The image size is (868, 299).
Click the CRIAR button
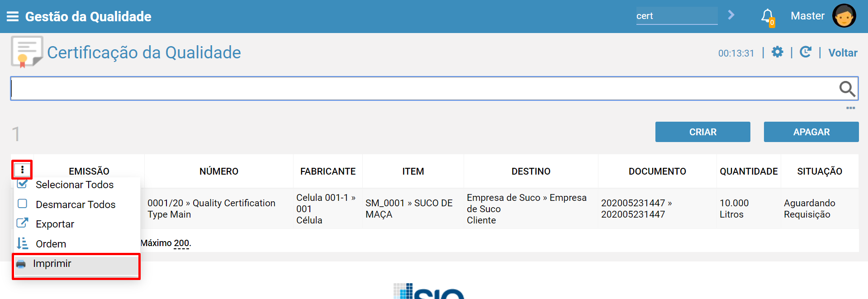click(x=702, y=132)
